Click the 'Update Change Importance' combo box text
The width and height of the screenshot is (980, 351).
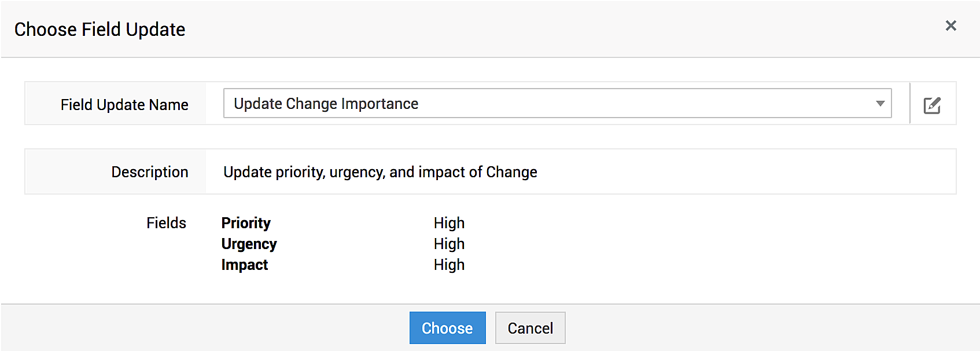326,104
